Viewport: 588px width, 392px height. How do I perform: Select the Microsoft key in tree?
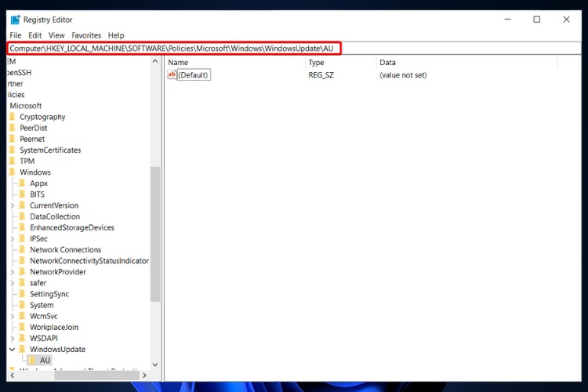[26, 106]
